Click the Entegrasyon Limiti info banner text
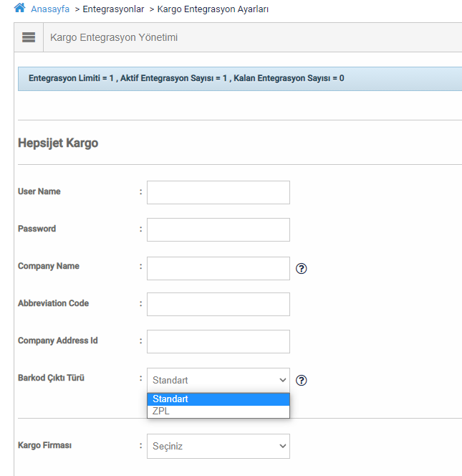The image size is (462, 476). pyautogui.click(x=186, y=78)
